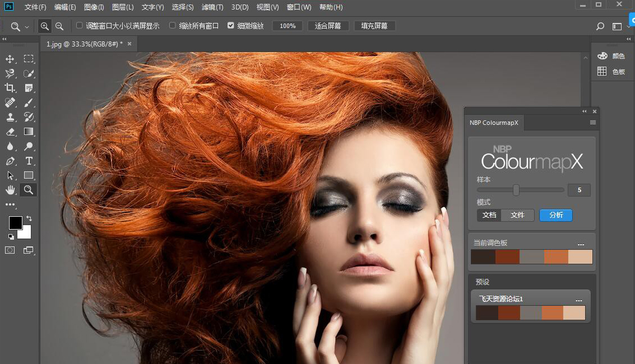This screenshot has width=635, height=364.
Task: Click the blue 分析 button
Action: (556, 215)
